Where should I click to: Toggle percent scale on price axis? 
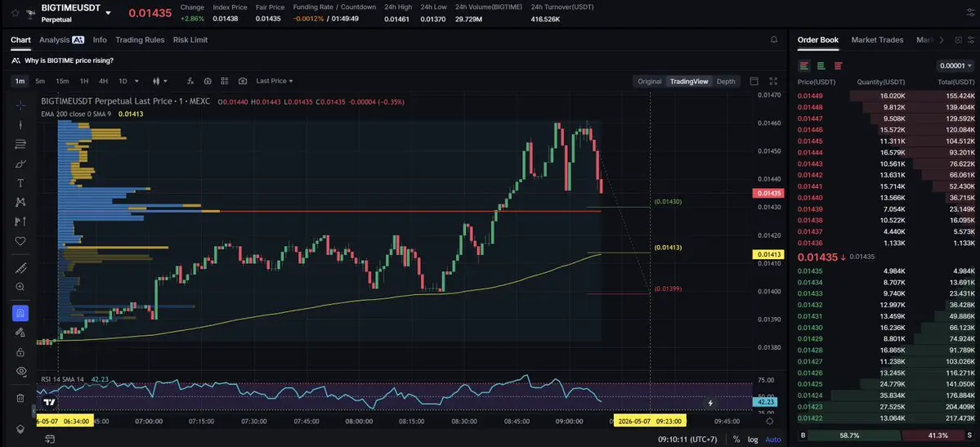tap(736, 440)
